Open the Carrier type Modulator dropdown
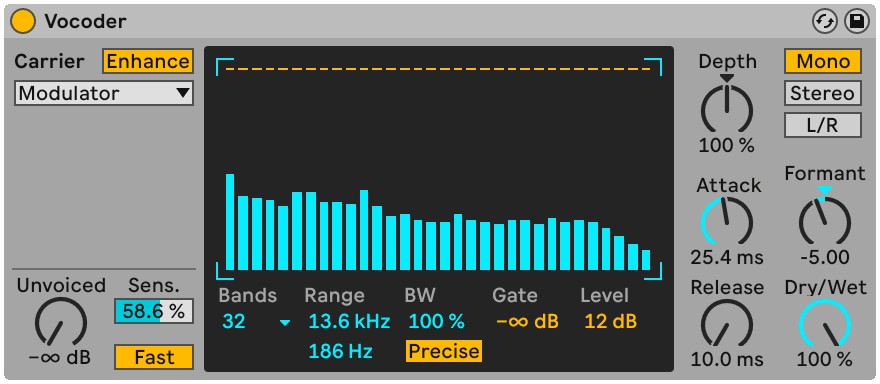The width and height of the screenshot is (880, 384). pyautogui.click(x=104, y=93)
